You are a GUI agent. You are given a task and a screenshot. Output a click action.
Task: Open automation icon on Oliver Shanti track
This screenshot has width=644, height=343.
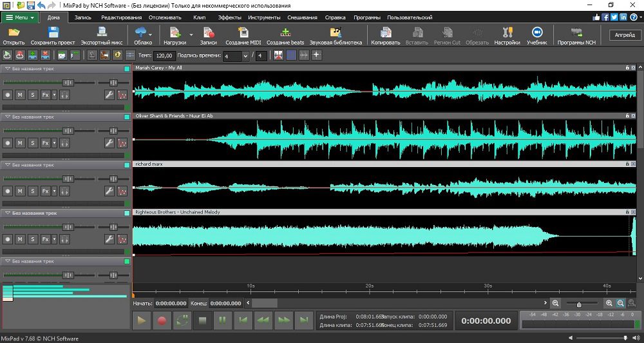pyautogui.click(x=122, y=143)
